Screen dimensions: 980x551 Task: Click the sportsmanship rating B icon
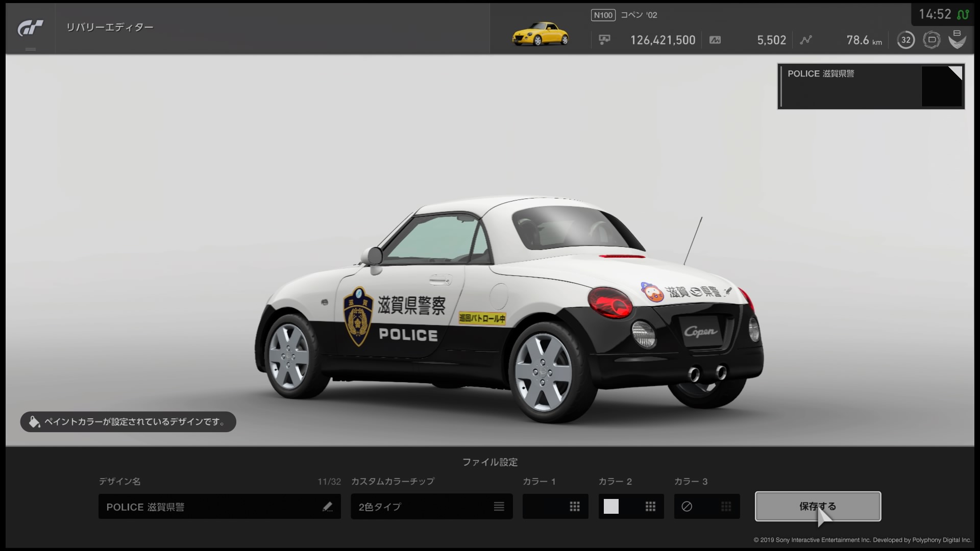957,39
